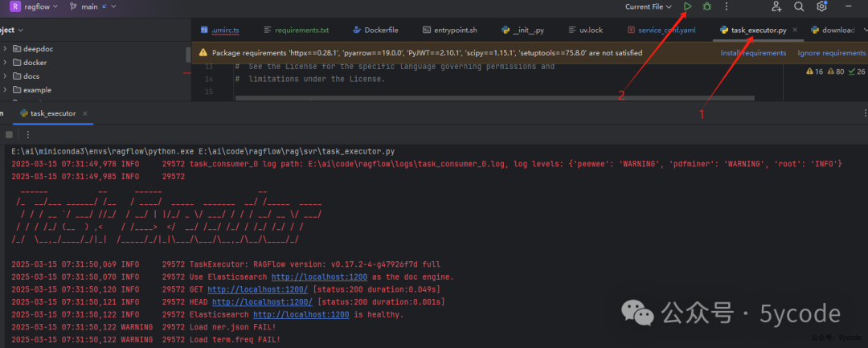The image size is (868, 348).
Task: Close the task_executor.py editor tab
Action: 796,30
